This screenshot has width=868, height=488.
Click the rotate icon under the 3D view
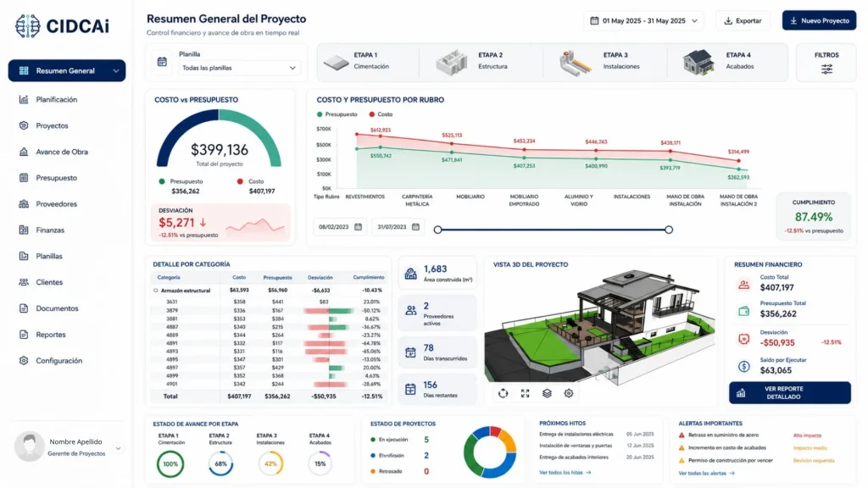tap(503, 393)
